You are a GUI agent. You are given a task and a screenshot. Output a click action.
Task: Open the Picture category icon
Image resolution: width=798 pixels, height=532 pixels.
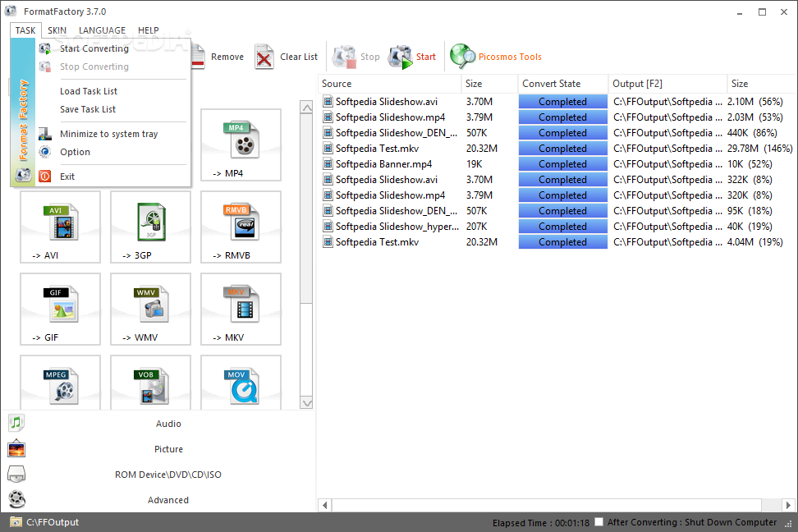[16, 448]
